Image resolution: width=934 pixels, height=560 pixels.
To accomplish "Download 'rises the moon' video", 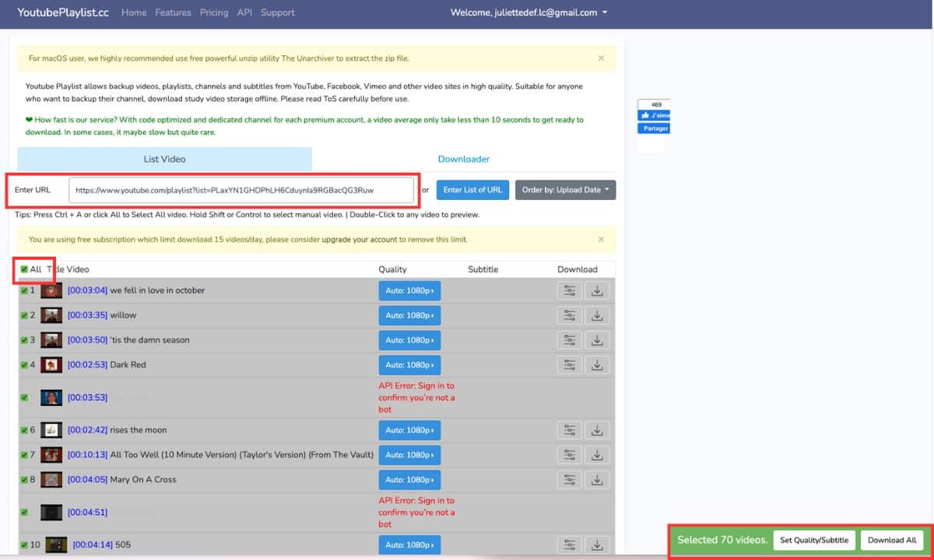I will point(597,431).
